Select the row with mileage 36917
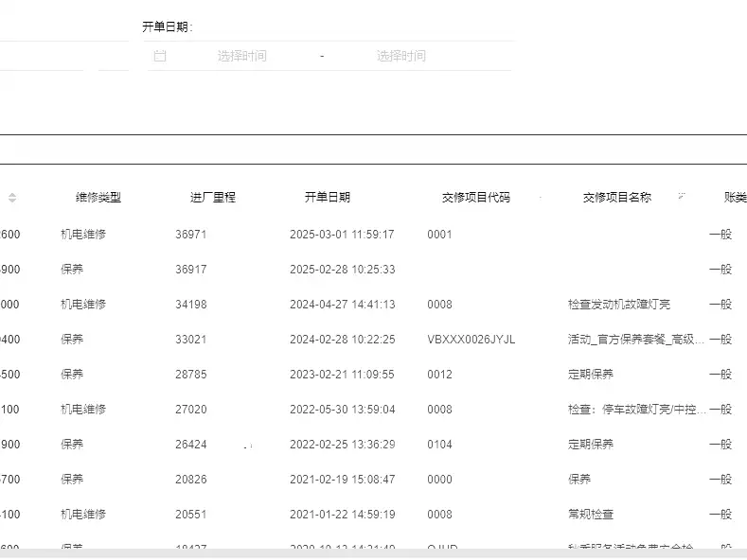 190,270
